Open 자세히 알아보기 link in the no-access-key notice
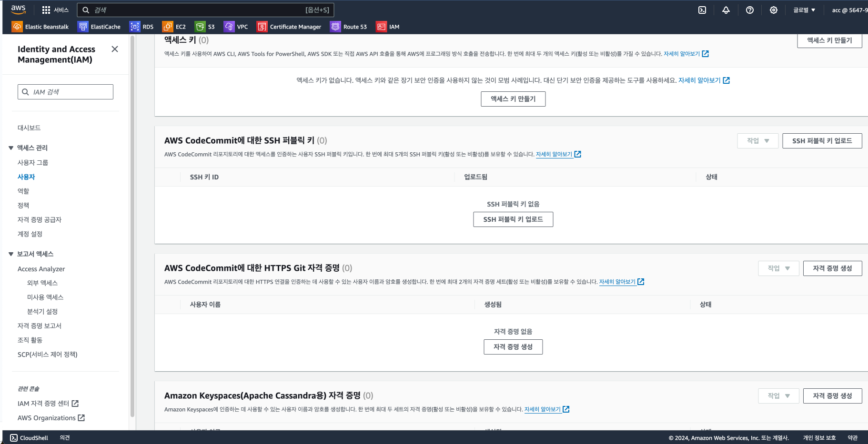This screenshot has width=868, height=444. [704, 80]
